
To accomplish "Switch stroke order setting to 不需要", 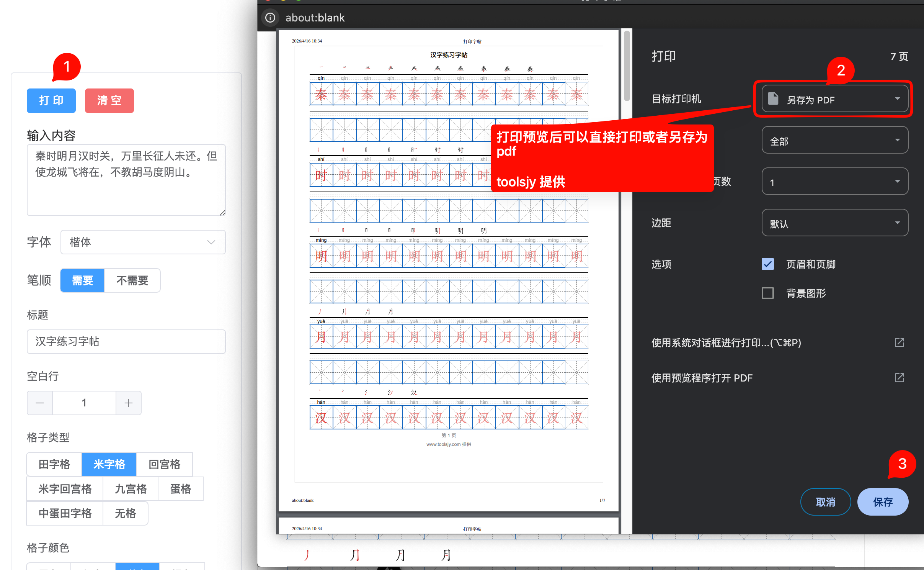I will tap(132, 280).
